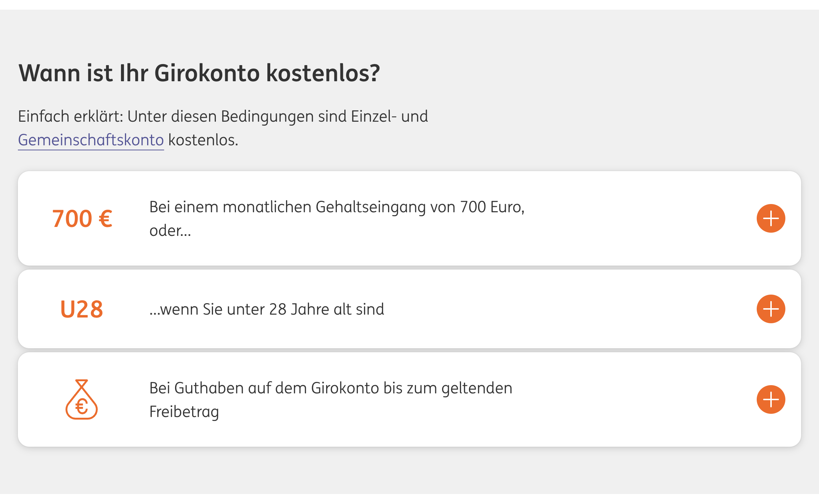Click the orange U28 label
Screen dimensions: 819x504
tap(82, 309)
